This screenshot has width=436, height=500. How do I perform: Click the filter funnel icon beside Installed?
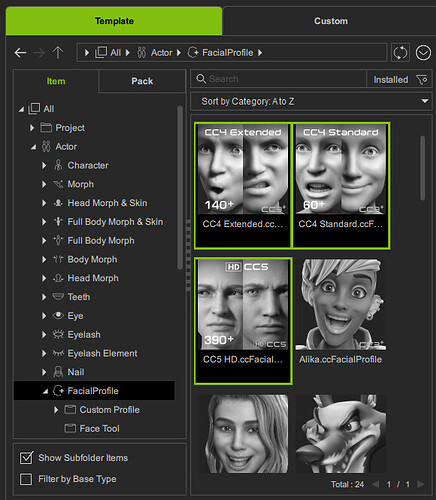pyautogui.click(x=422, y=80)
